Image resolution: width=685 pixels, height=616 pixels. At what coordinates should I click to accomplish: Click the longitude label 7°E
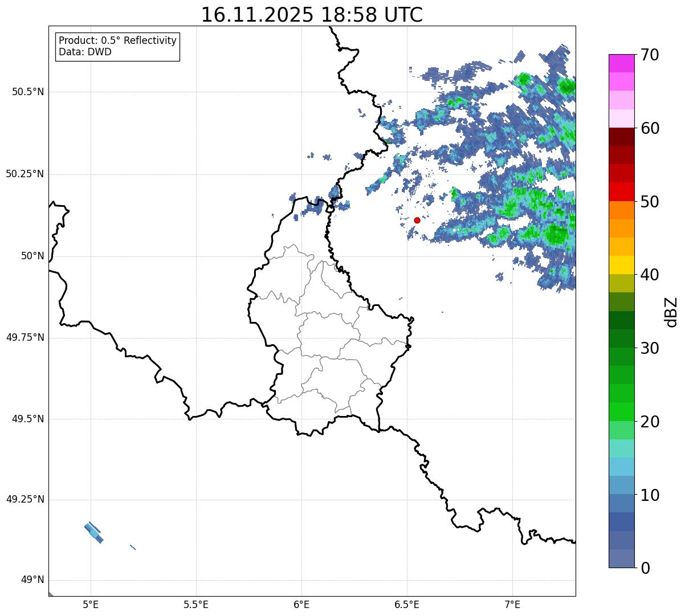[x=512, y=605]
